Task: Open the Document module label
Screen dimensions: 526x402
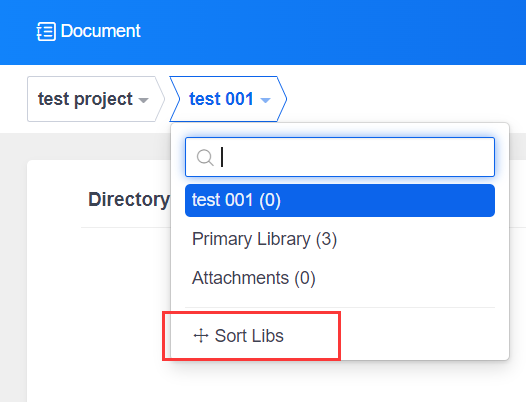Action: pos(101,31)
